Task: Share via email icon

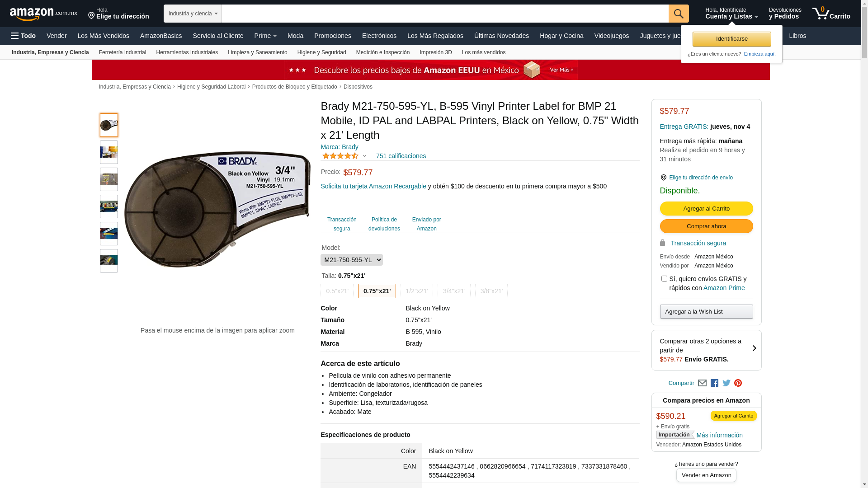Action: click(x=702, y=383)
